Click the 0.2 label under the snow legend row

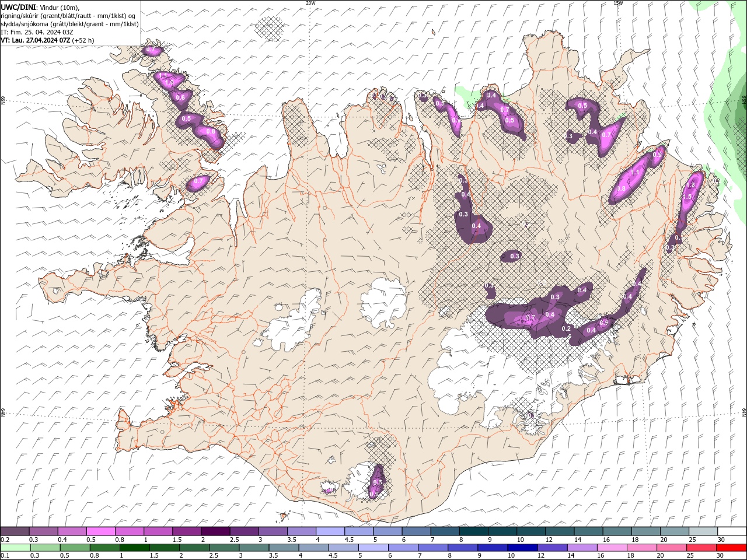(x=5, y=540)
